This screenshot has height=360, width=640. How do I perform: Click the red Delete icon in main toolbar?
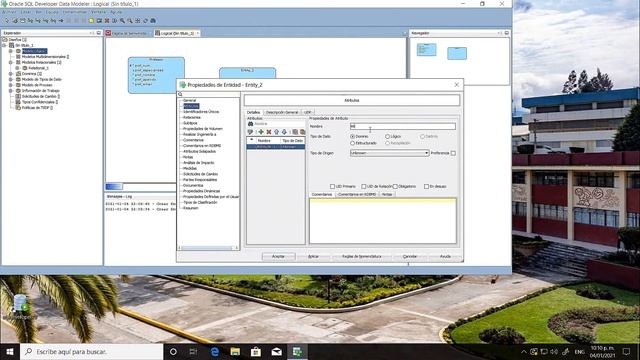pos(107,21)
